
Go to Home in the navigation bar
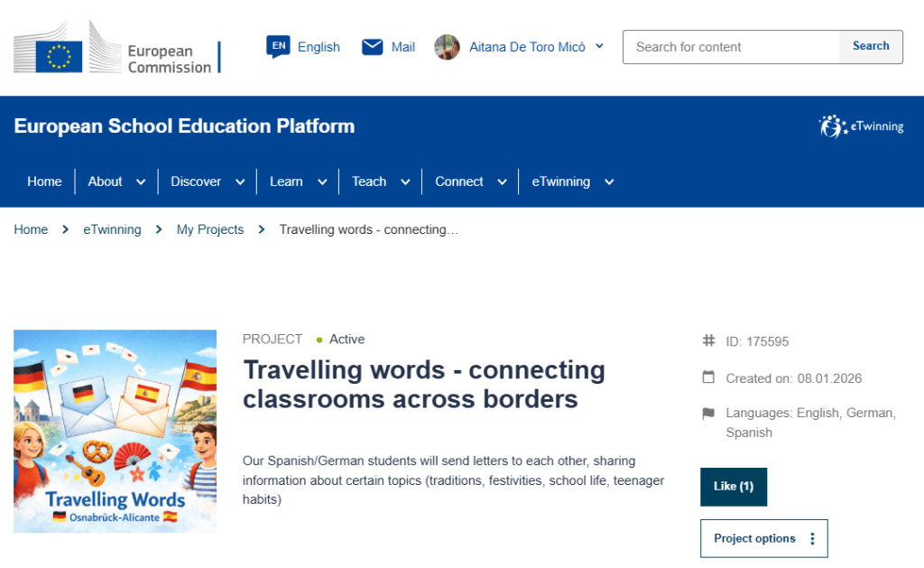(x=44, y=182)
